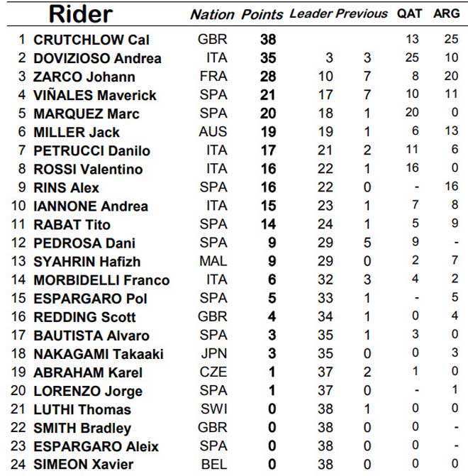Click the QAT race column header

(x=412, y=14)
